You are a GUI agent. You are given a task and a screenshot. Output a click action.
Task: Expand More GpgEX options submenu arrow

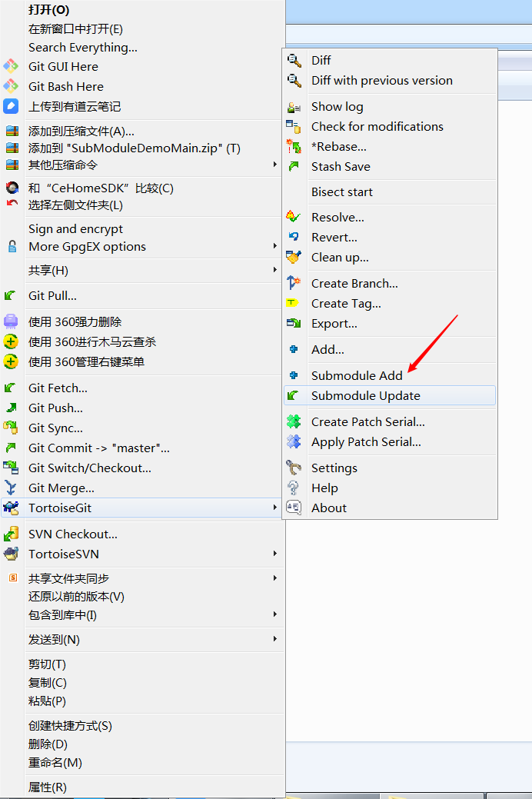pos(275,246)
